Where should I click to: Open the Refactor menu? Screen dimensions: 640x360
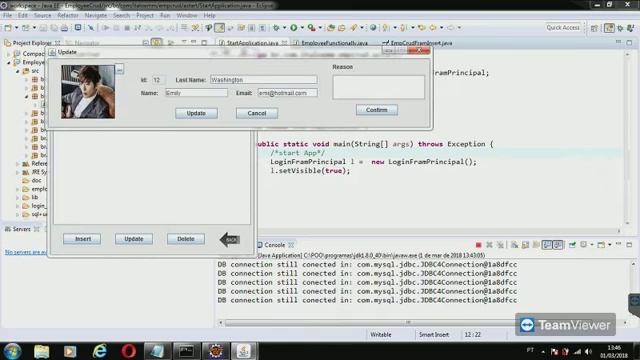click(68, 16)
